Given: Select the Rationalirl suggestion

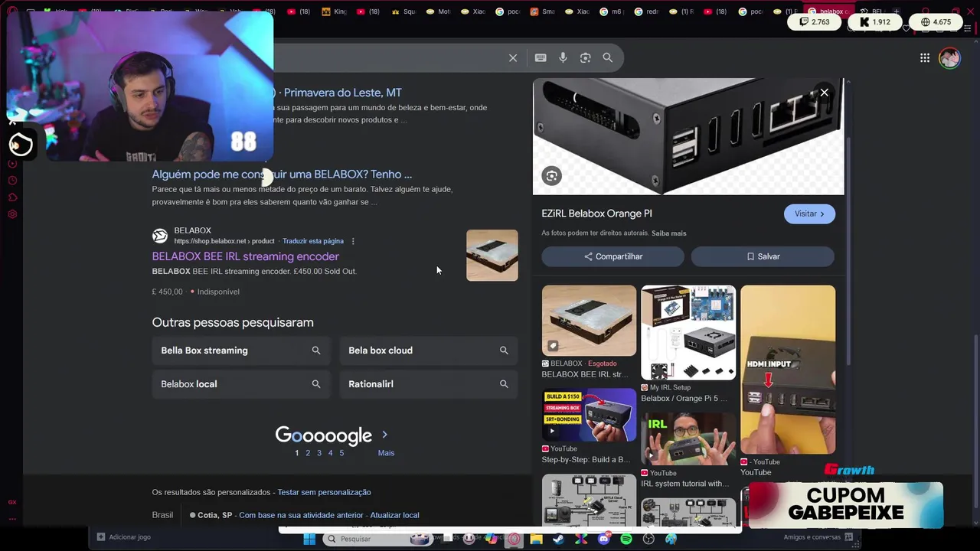Looking at the screenshot, I should (428, 384).
